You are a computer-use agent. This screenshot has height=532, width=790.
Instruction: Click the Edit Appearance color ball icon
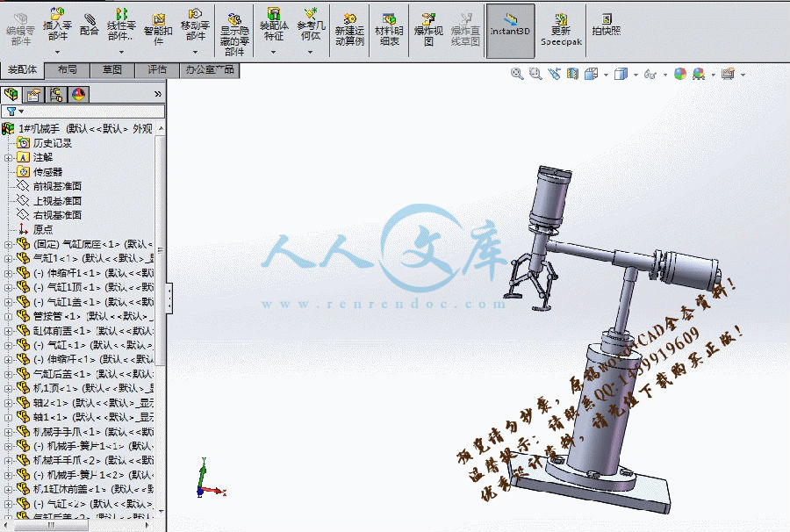680,74
